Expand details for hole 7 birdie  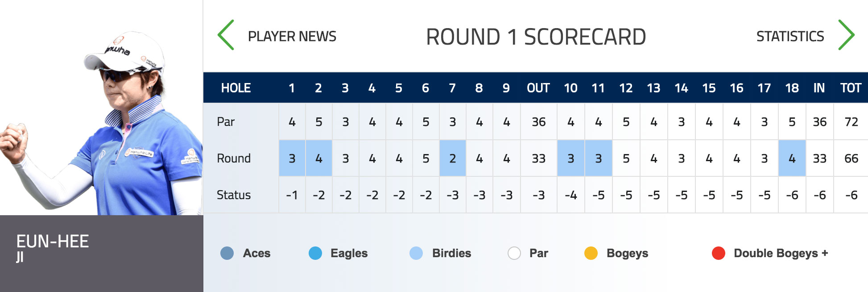[452, 158]
